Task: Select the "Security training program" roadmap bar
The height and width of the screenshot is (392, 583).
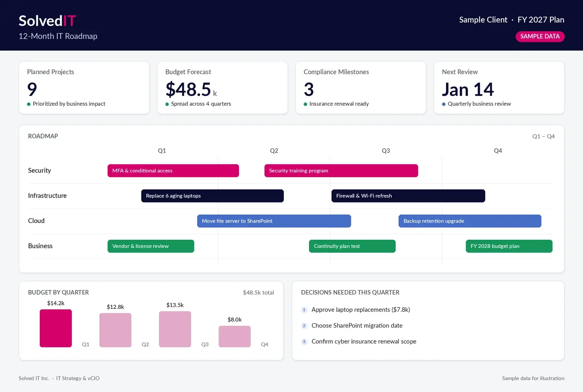Action: (341, 170)
